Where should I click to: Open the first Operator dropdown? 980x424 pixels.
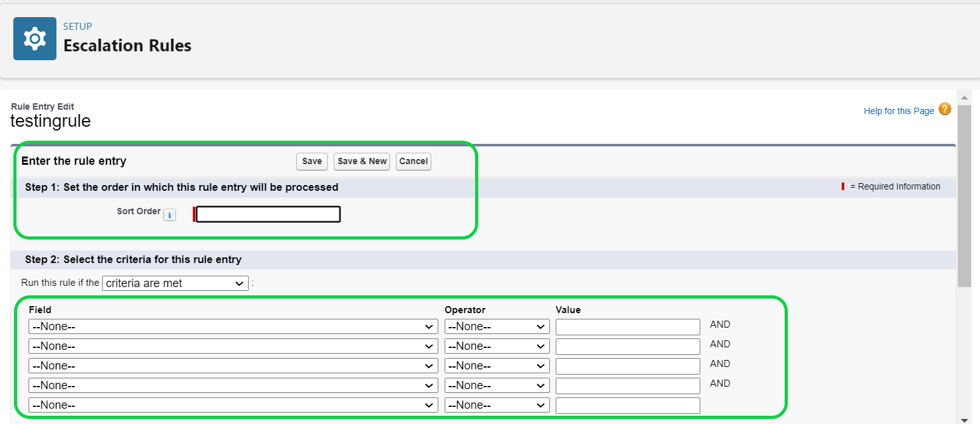pyautogui.click(x=497, y=326)
